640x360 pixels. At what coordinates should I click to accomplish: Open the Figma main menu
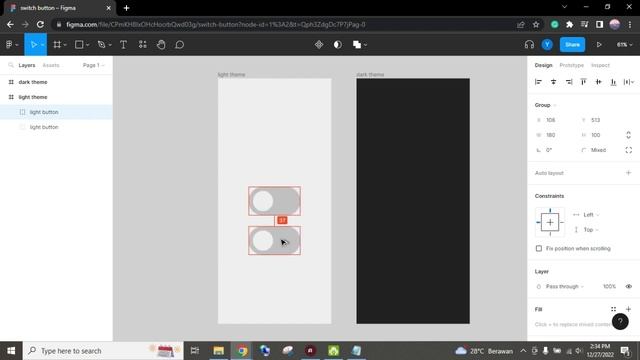pos(9,44)
